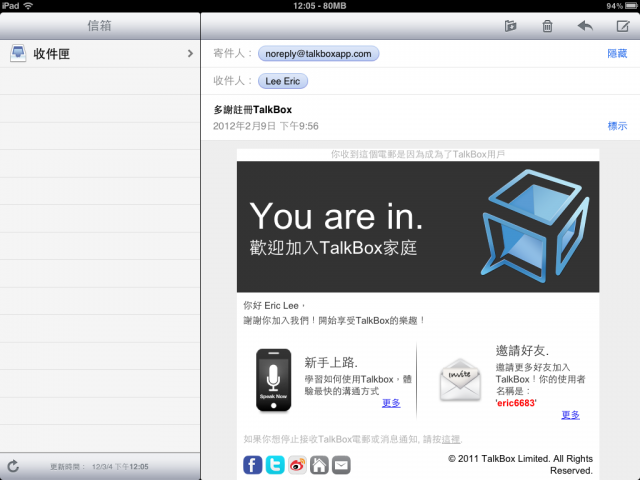This screenshot has width=640, height=480.
Task: Open the inbox tray icon
Action: (x=18, y=53)
